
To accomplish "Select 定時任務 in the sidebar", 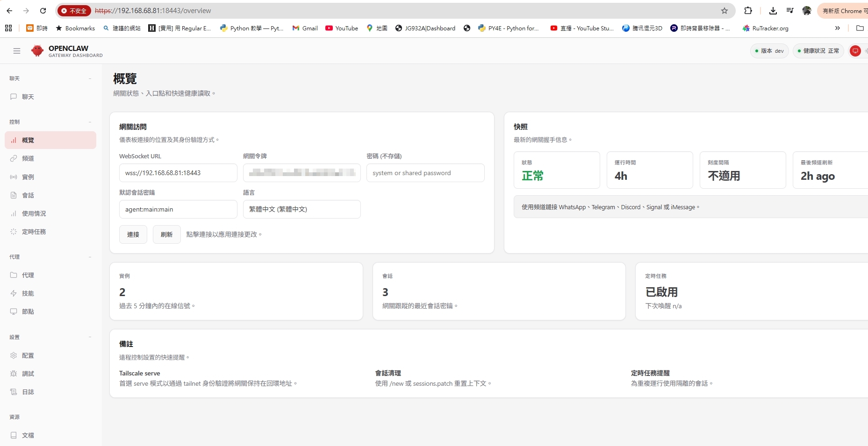I will pyautogui.click(x=34, y=232).
